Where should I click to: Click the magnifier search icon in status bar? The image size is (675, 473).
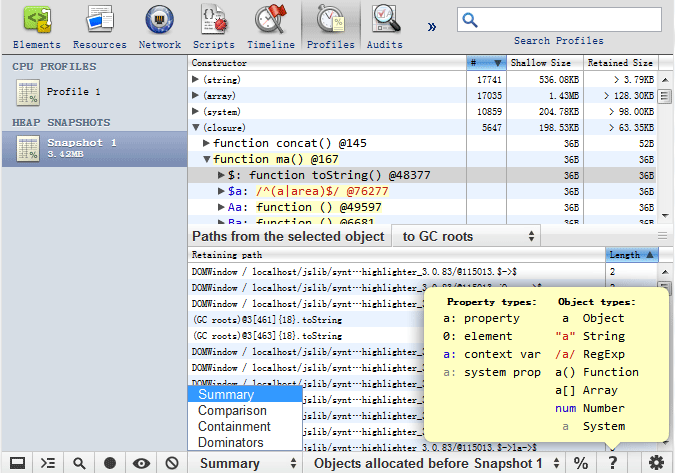(x=79, y=463)
